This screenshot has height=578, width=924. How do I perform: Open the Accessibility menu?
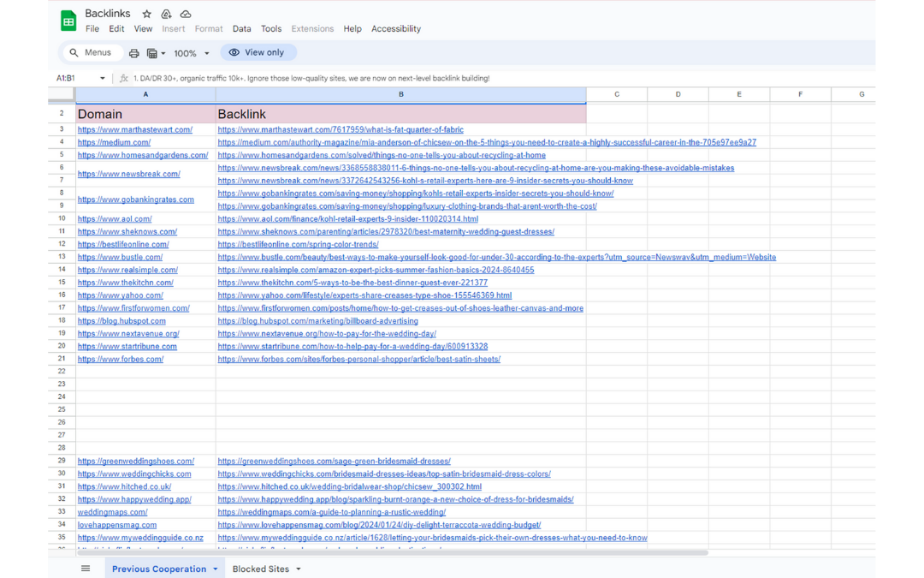click(x=396, y=28)
